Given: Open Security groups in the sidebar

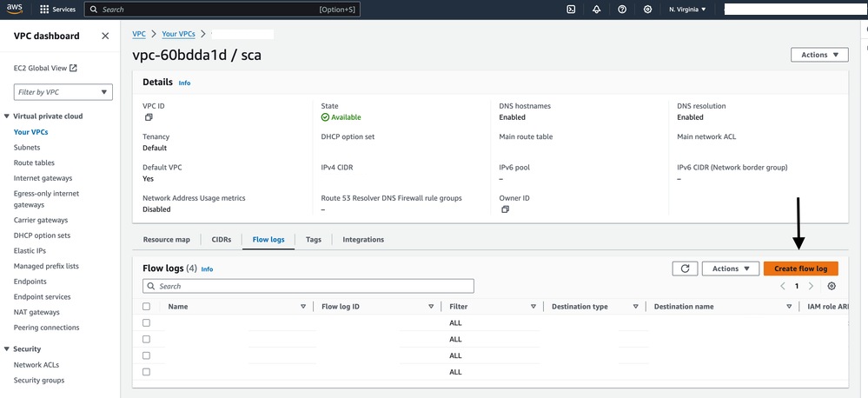Looking at the screenshot, I should click(39, 381).
